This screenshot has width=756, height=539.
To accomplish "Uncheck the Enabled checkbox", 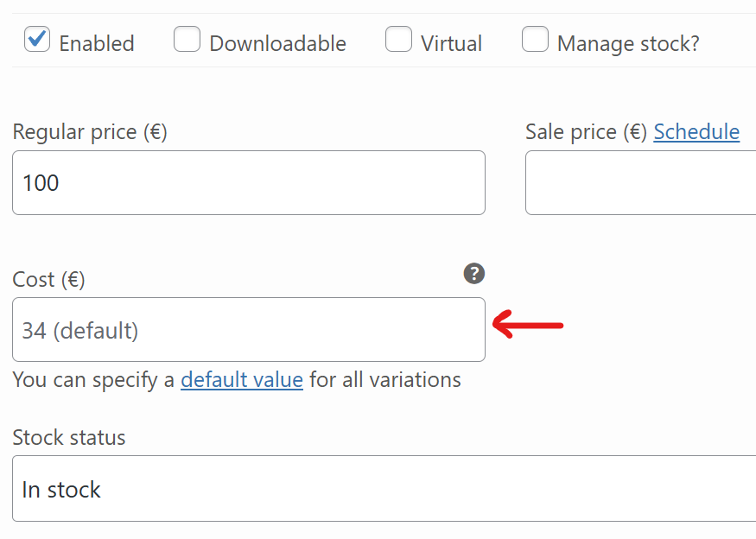I will (x=37, y=39).
